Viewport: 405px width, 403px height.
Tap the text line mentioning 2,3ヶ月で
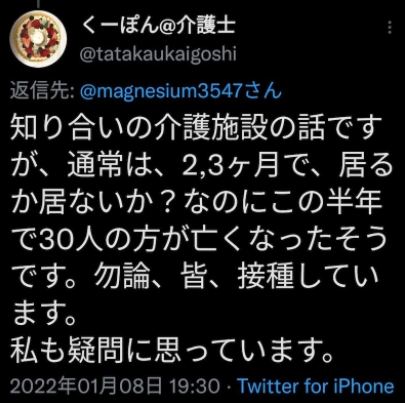point(202,165)
